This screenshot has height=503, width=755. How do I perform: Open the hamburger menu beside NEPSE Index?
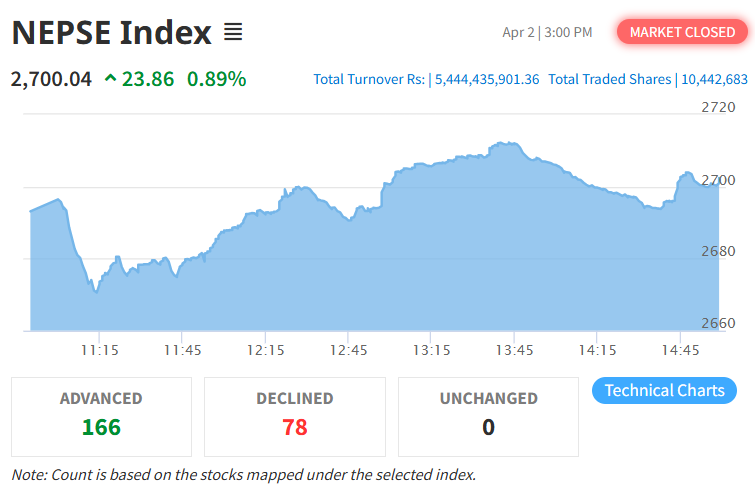233,33
